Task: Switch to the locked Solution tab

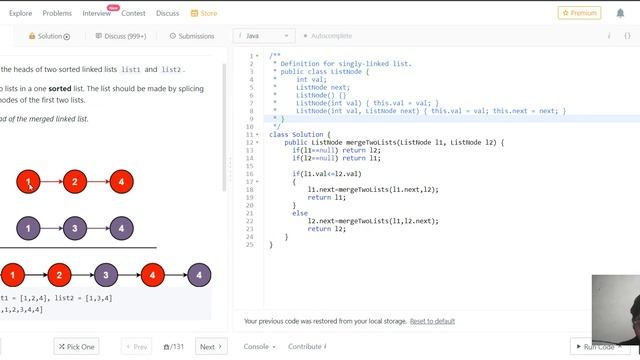Action: pos(49,36)
